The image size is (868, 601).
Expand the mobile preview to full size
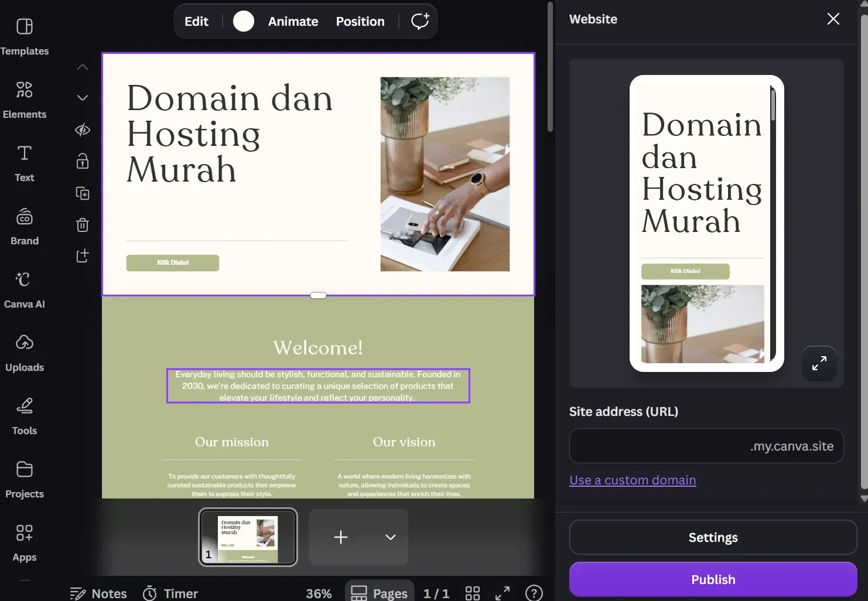(x=819, y=363)
